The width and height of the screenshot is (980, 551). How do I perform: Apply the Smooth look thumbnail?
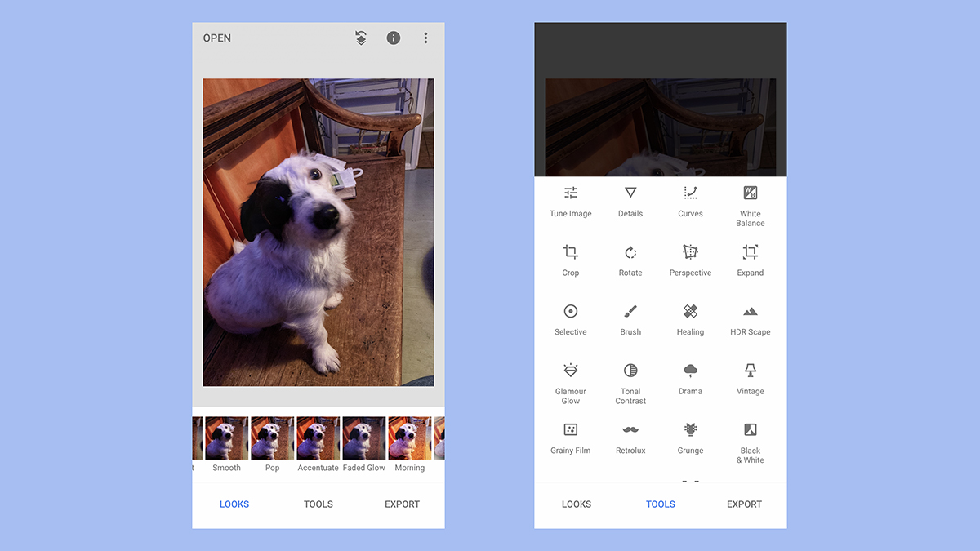point(226,438)
